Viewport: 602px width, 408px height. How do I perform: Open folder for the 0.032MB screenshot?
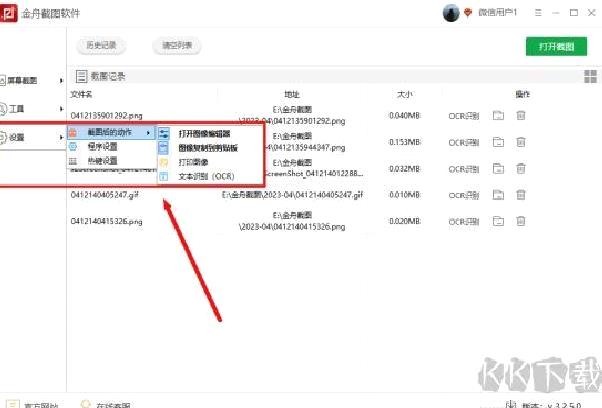(x=498, y=168)
